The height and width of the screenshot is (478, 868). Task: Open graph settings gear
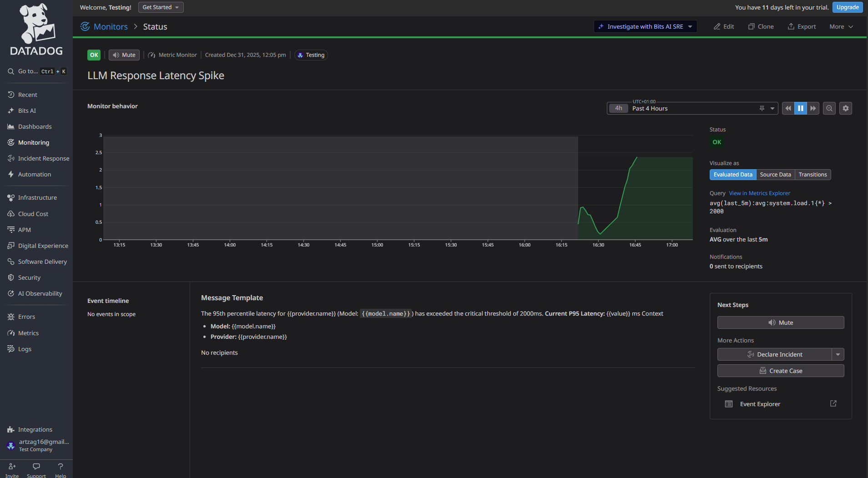coord(846,108)
